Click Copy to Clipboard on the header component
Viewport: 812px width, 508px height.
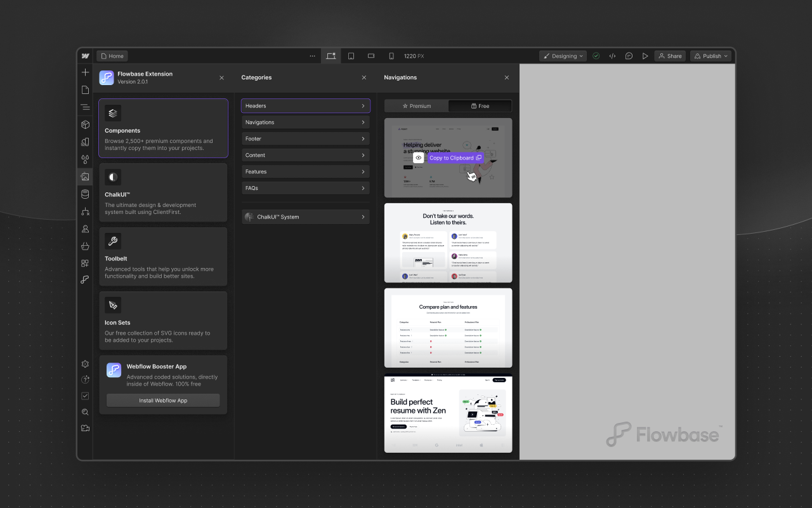pyautogui.click(x=454, y=157)
